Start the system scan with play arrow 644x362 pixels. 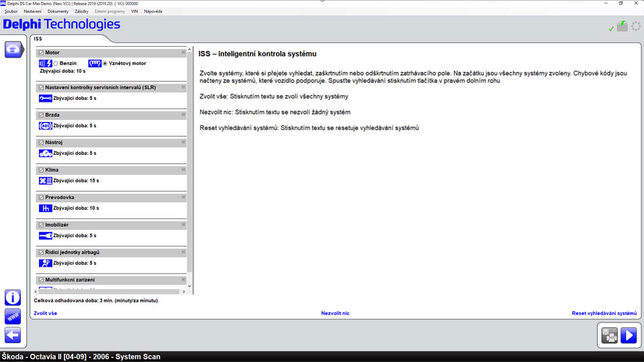(x=629, y=335)
